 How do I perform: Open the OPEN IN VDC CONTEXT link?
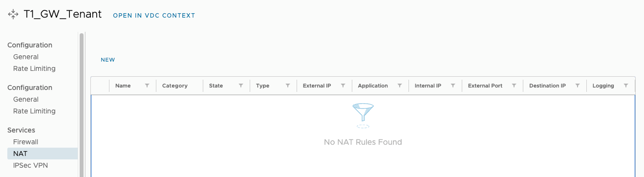(x=154, y=16)
